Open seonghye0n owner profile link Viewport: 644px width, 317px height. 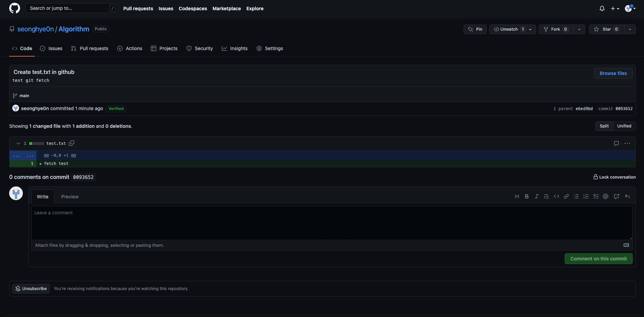tap(35, 29)
